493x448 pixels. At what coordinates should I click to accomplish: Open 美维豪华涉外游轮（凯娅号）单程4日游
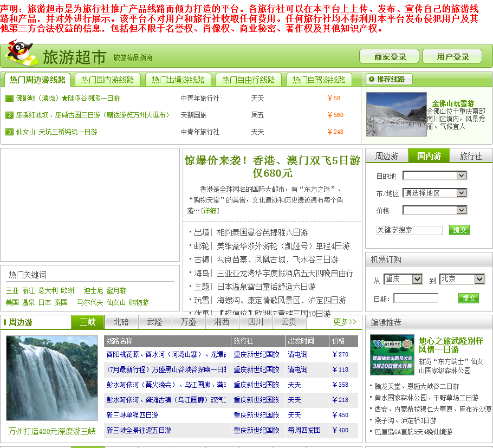click(283, 246)
